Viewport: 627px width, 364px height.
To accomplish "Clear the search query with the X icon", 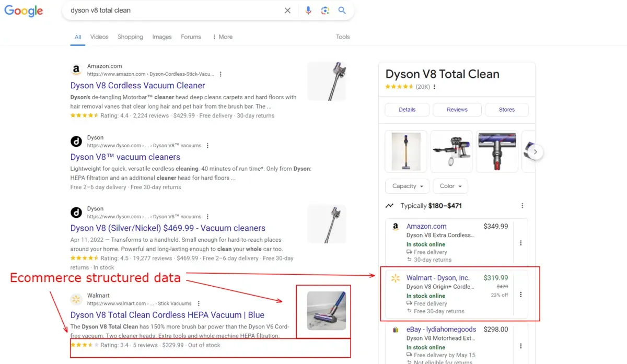I will [x=287, y=10].
